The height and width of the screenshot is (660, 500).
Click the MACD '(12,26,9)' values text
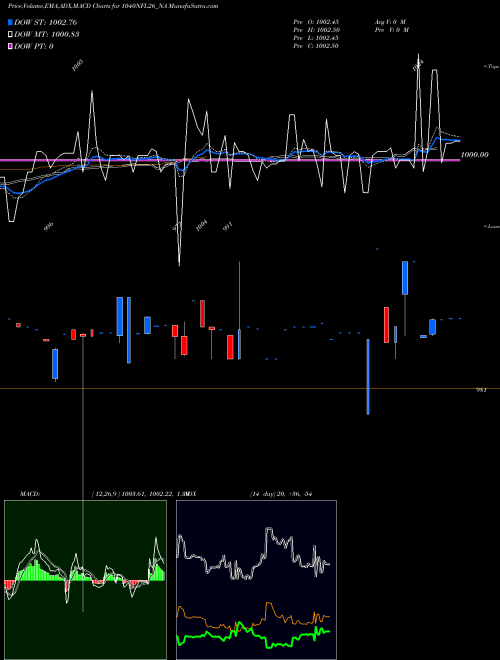point(139,494)
